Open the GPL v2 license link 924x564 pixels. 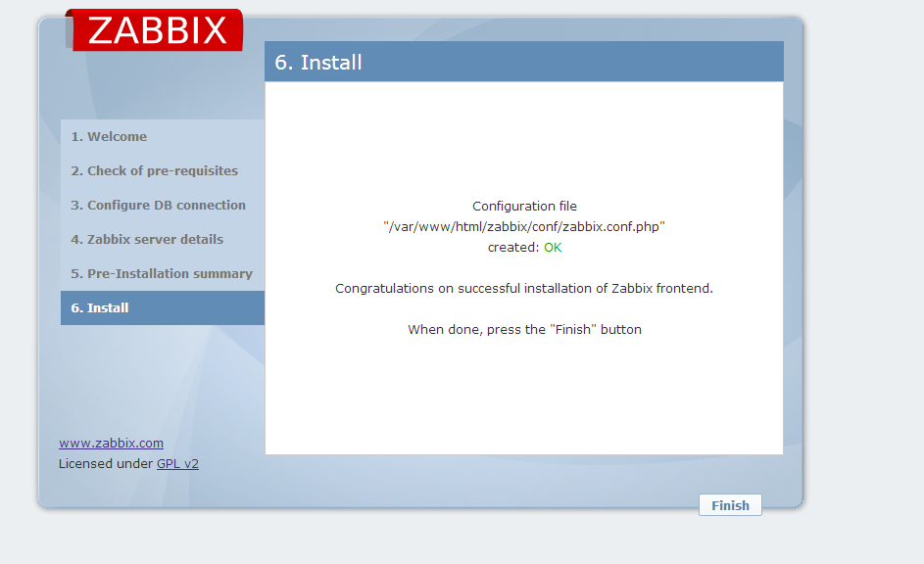tap(177, 463)
